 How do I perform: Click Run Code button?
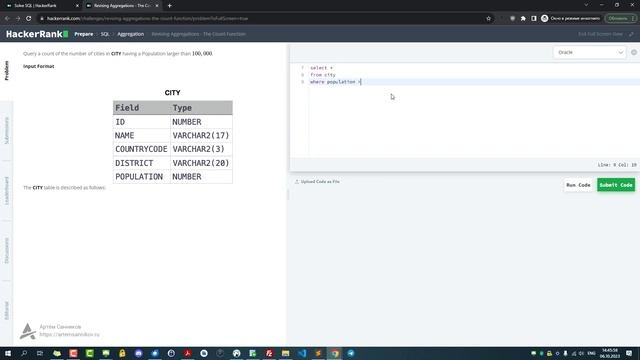tap(578, 185)
